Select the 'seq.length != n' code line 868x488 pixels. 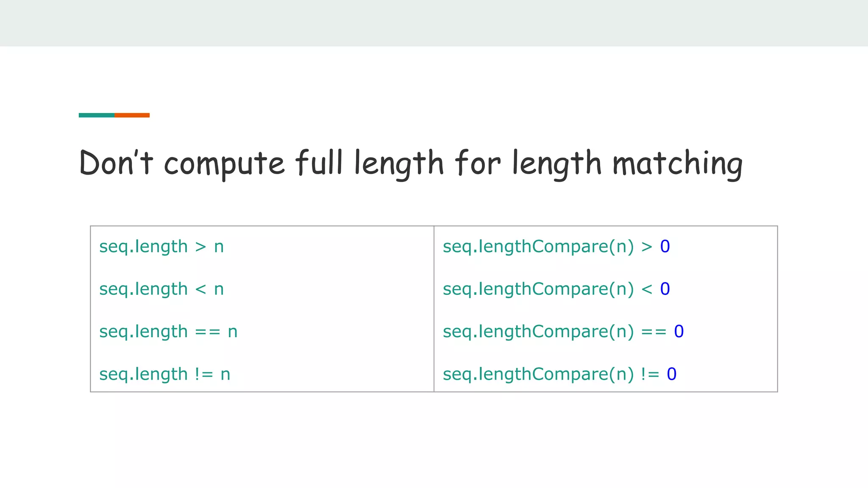(x=165, y=374)
